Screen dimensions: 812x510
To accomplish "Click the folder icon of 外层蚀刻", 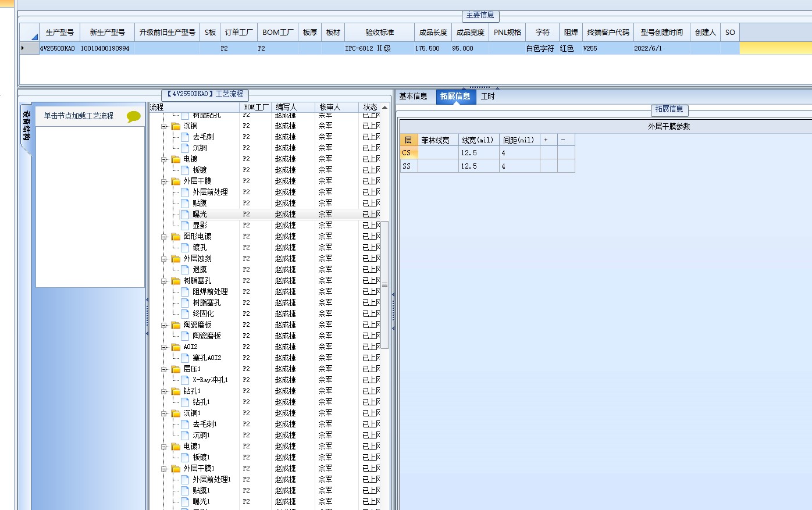I will (x=176, y=259).
